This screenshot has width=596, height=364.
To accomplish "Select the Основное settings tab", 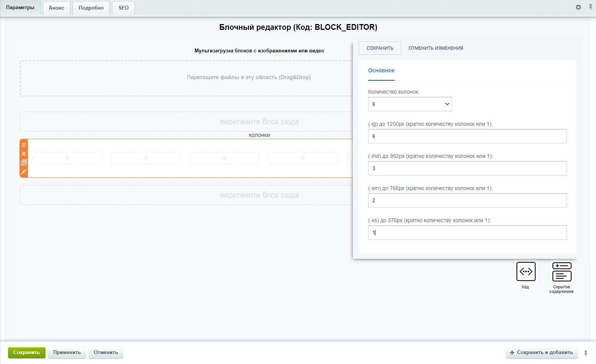I will point(381,70).
